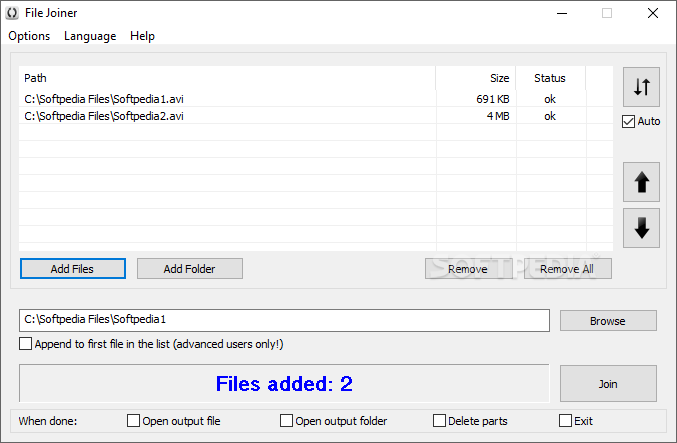The width and height of the screenshot is (677, 443).
Task: Open the Language menu
Action: [90, 36]
